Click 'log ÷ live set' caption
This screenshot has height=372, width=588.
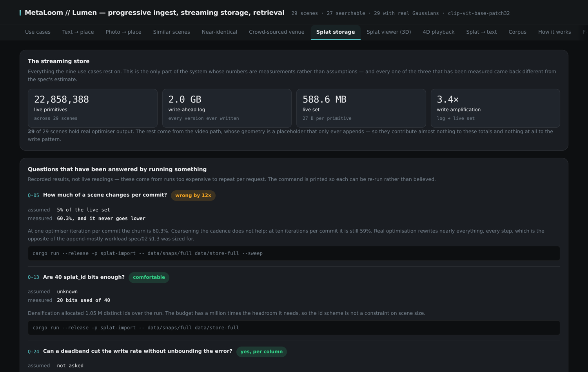tap(456, 118)
